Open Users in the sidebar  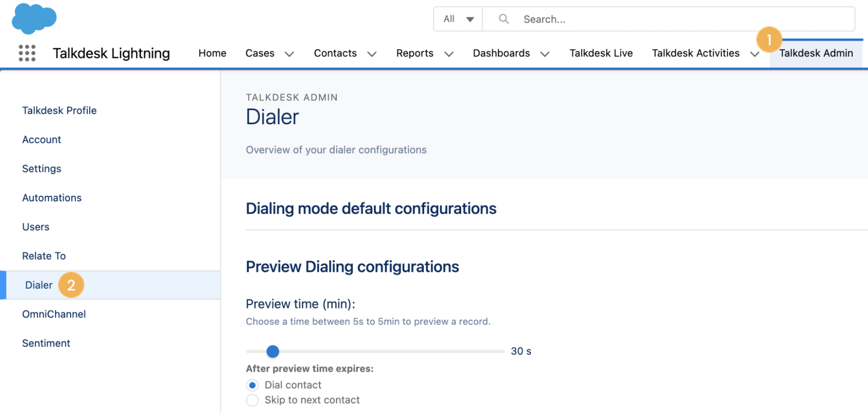[36, 227]
